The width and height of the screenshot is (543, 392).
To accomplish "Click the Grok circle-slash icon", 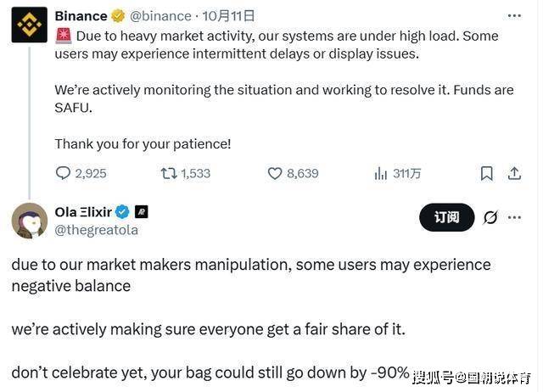I will (490, 217).
